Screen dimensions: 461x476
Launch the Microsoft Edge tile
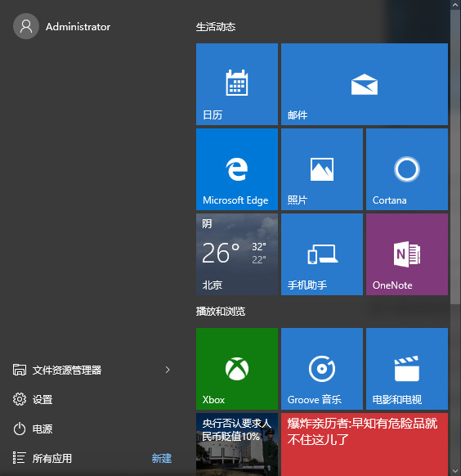pyautogui.click(x=237, y=169)
